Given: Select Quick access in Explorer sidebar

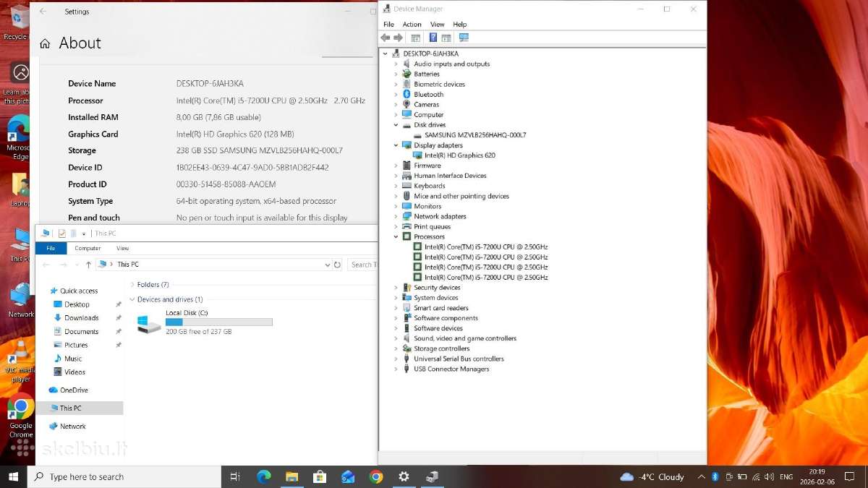Looking at the screenshot, I should 79,291.
